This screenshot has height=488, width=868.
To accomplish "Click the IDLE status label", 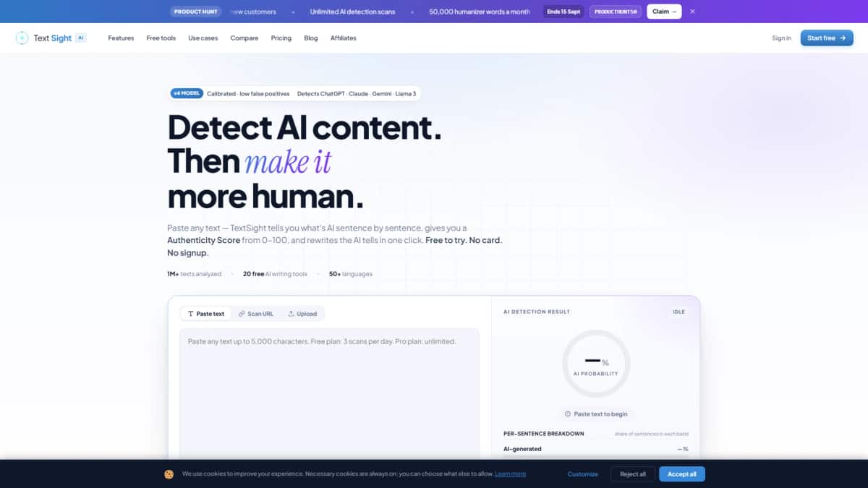I will (678, 312).
